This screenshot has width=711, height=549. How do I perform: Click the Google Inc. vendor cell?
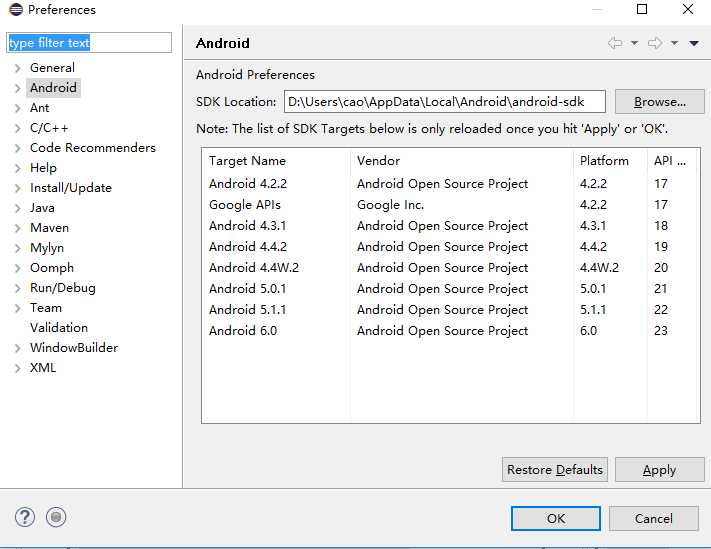pos(390,205)
